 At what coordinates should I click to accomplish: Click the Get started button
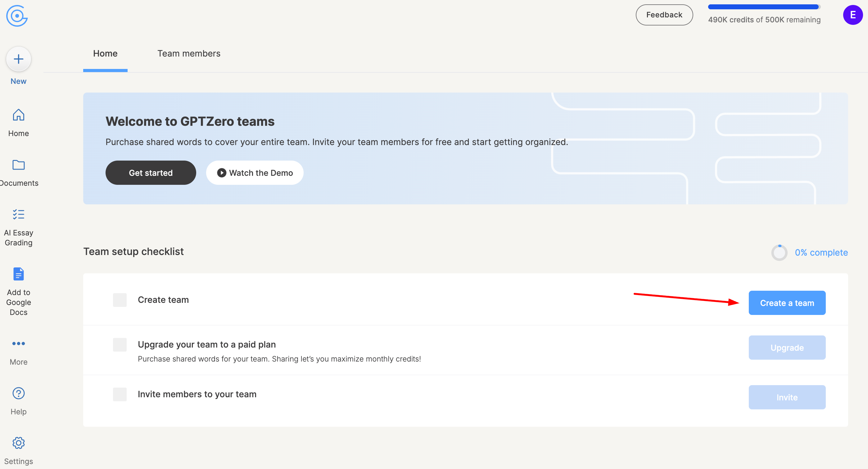151,173
